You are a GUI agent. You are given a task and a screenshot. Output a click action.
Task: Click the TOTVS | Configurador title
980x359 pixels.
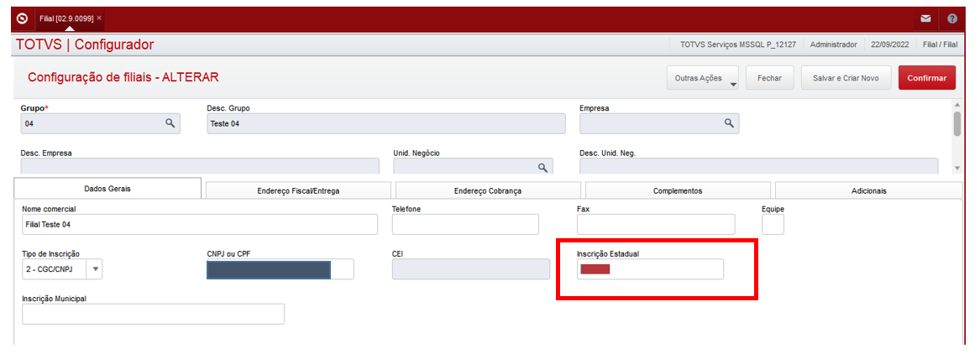85,44
